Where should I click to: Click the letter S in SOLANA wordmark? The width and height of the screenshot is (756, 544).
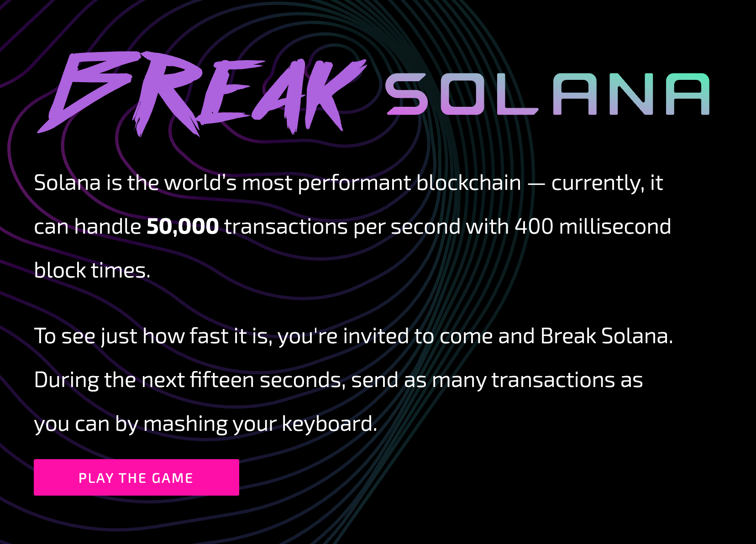click(407, 94)
